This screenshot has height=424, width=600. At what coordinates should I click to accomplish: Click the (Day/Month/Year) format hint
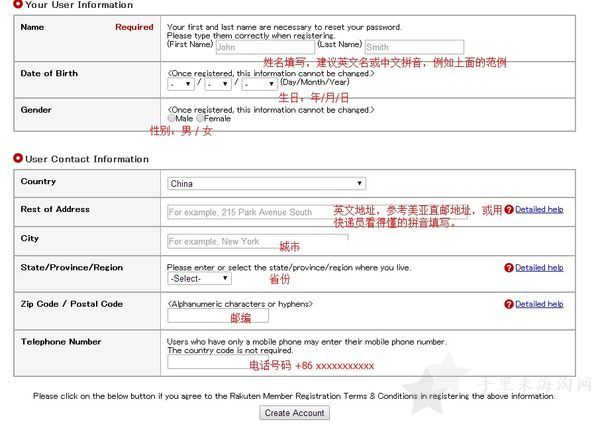point(315,82)
